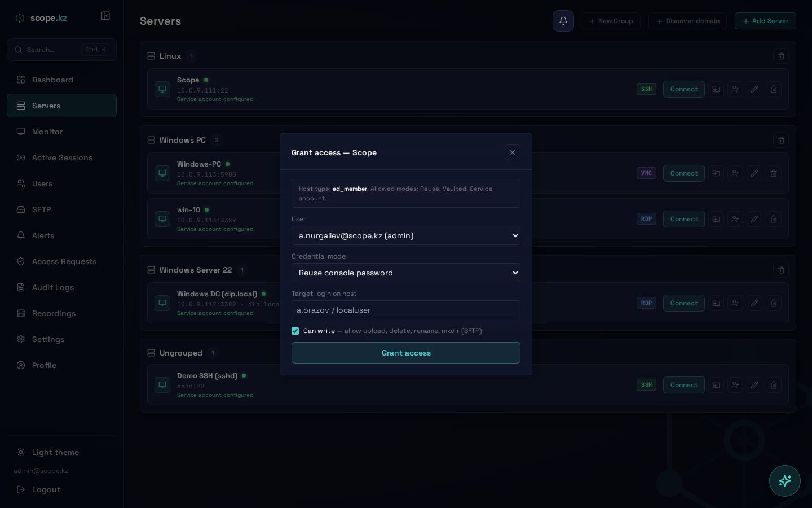
Task: Click pencil edit icon on Windows DC row
Action: coord(754,303)
